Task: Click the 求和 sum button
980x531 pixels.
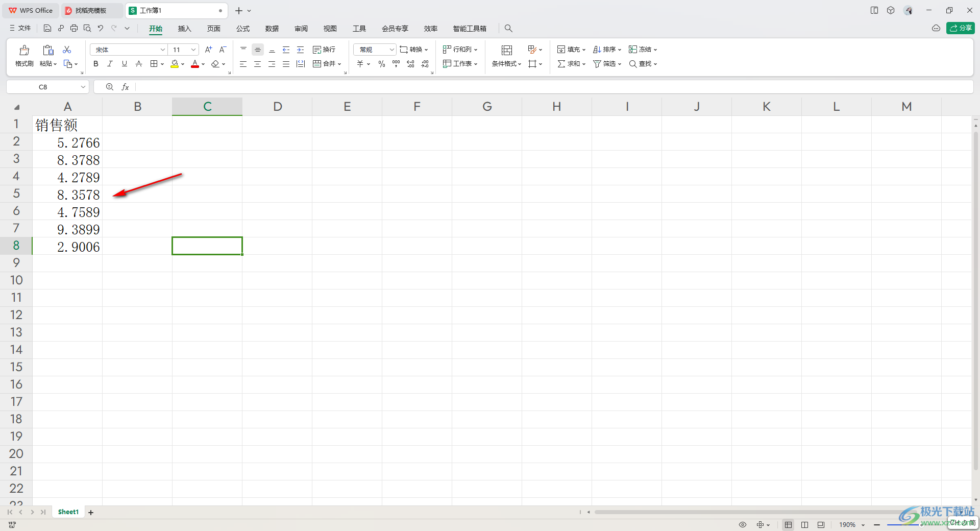Action: [571, 64]
